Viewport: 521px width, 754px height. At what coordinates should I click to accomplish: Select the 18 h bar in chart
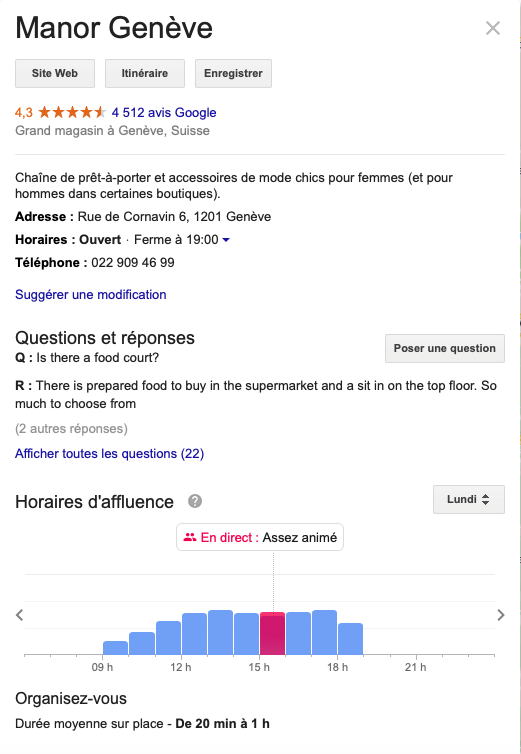tap(350, 639)
